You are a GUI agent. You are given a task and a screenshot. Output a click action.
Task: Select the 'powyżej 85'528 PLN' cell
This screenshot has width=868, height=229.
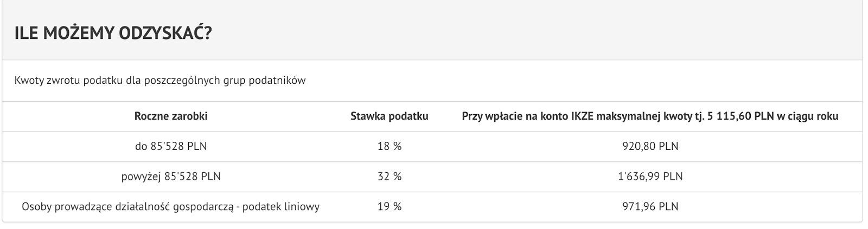(x=171, y=176)
